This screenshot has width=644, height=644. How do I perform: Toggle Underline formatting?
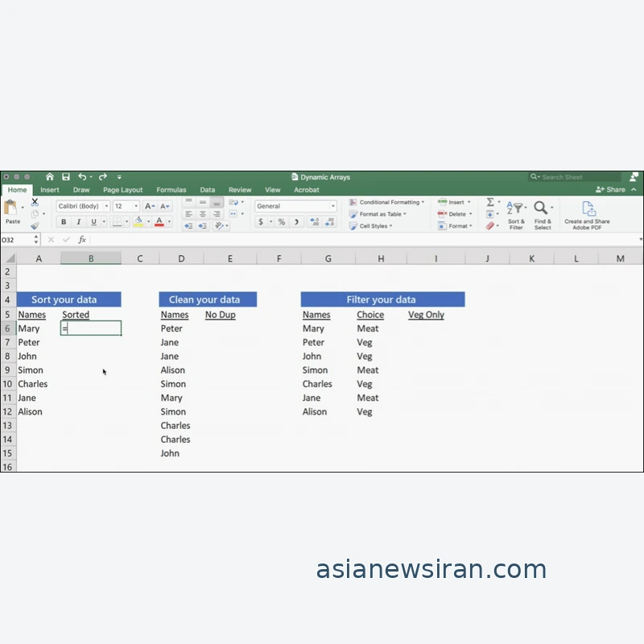93,222
